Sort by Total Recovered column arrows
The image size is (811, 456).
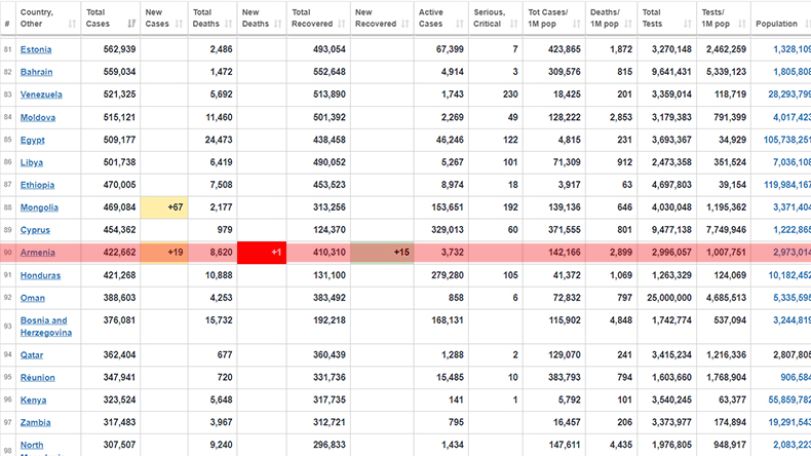(x=341, y=24)
